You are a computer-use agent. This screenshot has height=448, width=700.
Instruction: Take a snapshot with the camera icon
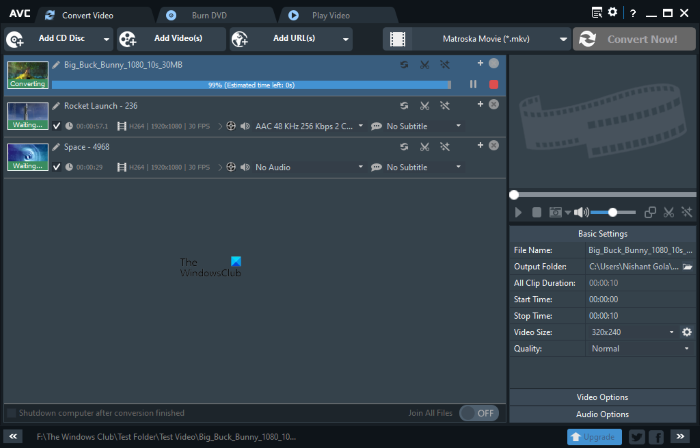click(x=555, y=212)
